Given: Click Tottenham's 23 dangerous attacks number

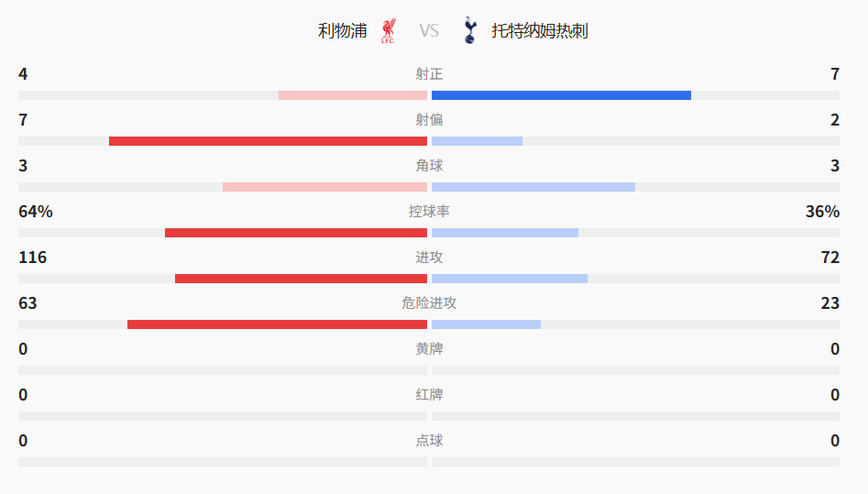Looking at the screenshot, I should click(x=830, y=303).
